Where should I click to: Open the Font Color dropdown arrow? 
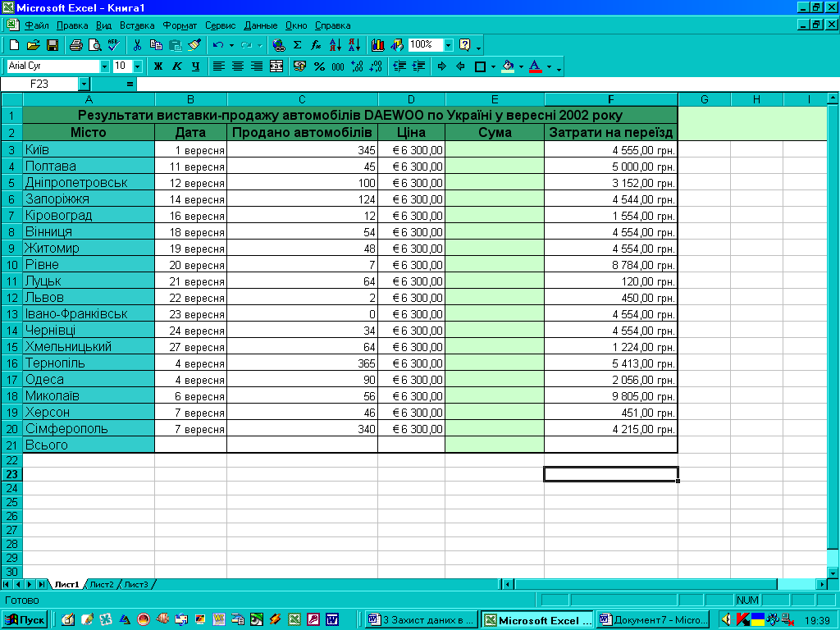pyautogui.click(x=549, y=67)
